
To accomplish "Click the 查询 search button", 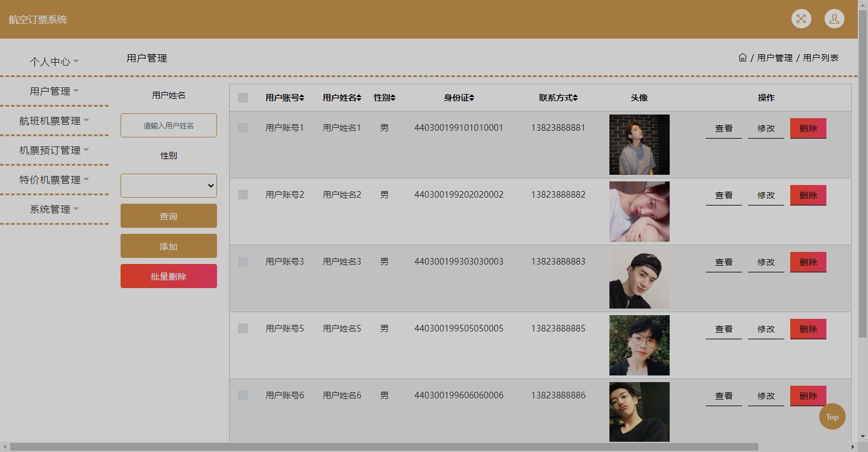I will click(169, 216).
